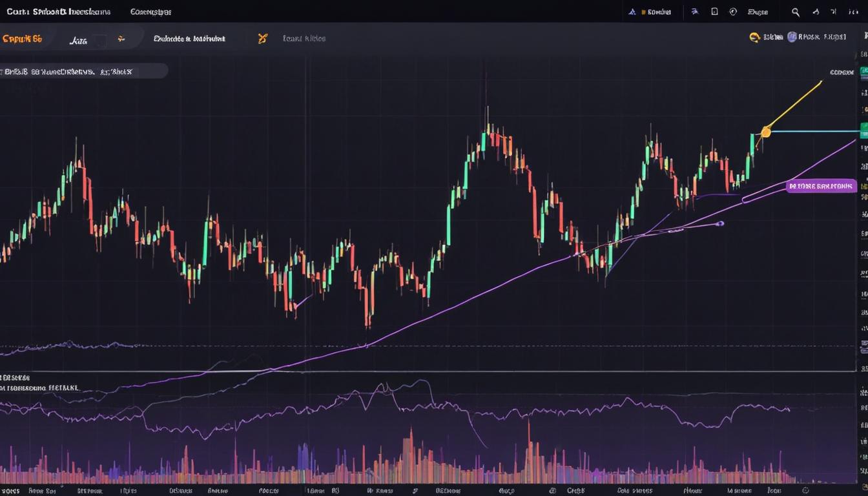Open the chart type candlestick icon
The image size is (868, 496).
point(715,12)
